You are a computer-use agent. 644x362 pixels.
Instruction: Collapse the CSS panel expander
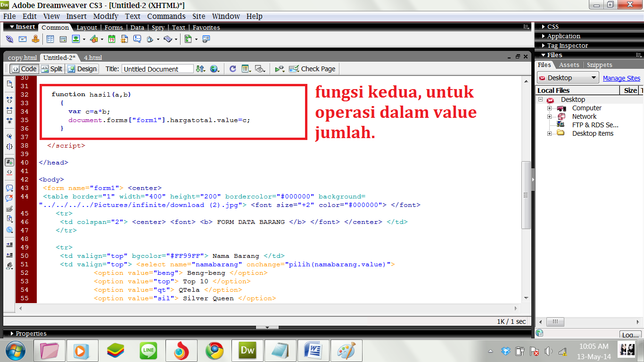[x=543, y=26]
